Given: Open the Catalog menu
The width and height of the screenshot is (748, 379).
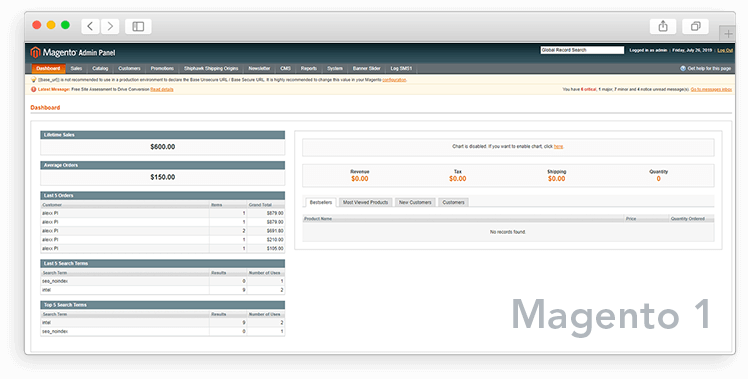Looking at the screenshot, I should 100,68.
